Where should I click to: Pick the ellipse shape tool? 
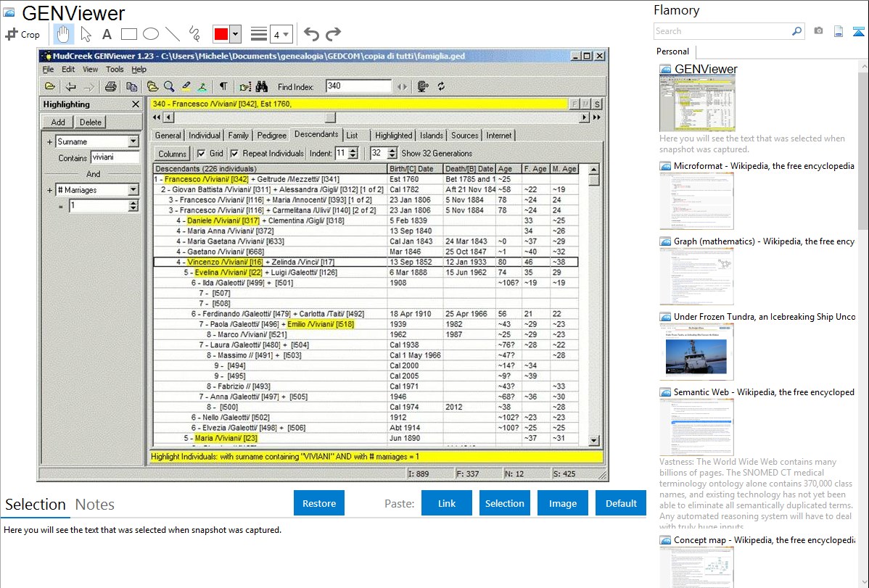click(x=151, y=34)
